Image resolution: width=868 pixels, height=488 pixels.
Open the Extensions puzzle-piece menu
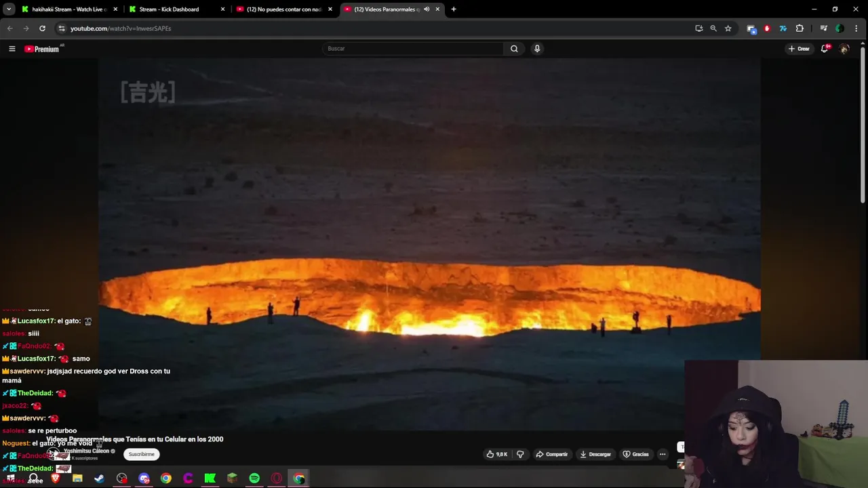coord(800,28)
